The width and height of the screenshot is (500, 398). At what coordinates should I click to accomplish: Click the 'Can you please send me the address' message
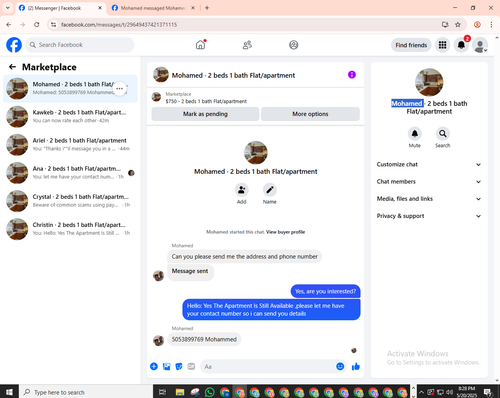coord(244,257)
